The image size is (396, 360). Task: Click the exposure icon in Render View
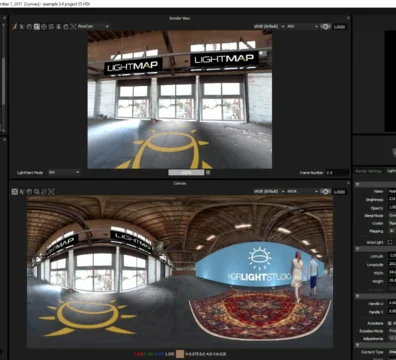point(325,26)
